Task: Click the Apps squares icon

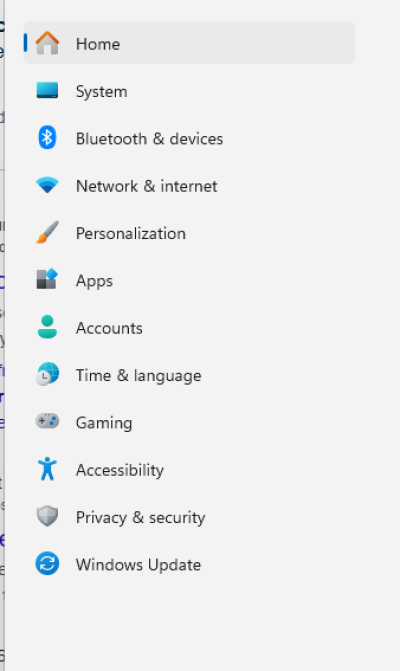Action: click(47, 279)
